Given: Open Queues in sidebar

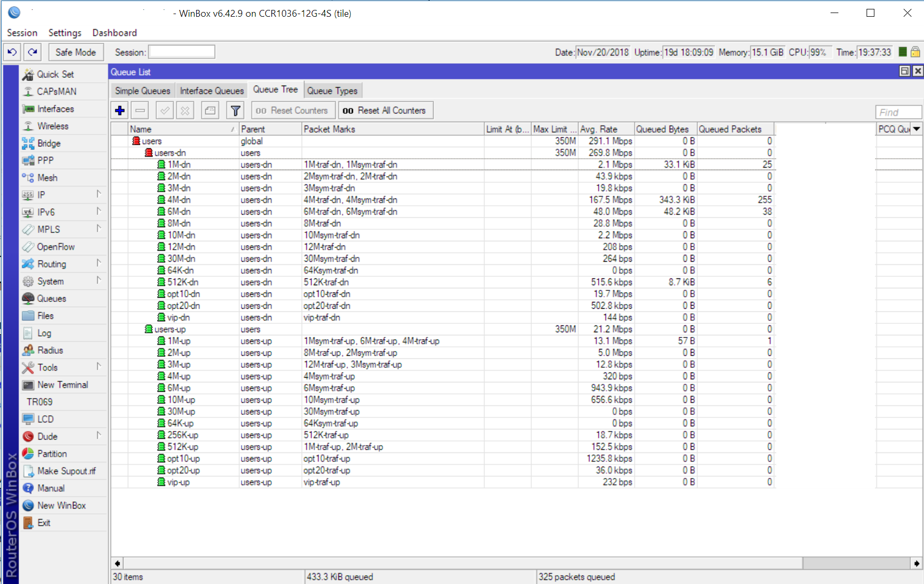Looking at the screenshot, I should 63,298.
